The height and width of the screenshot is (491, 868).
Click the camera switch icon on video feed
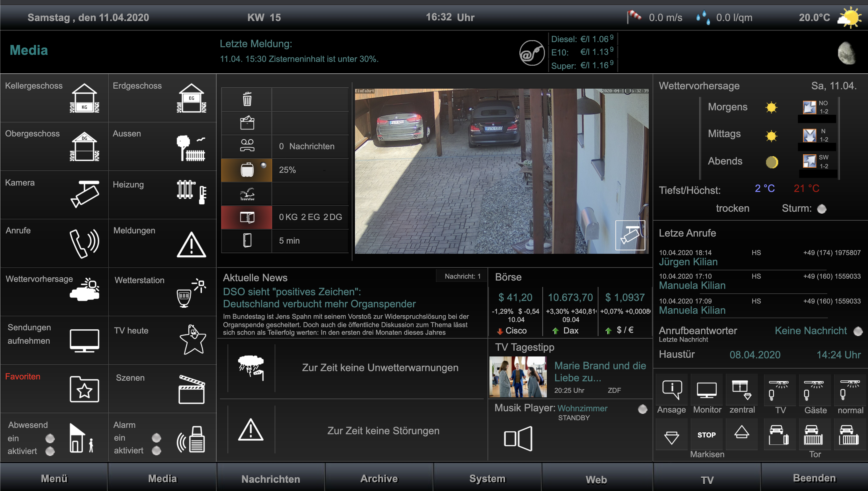click(630, 235)
